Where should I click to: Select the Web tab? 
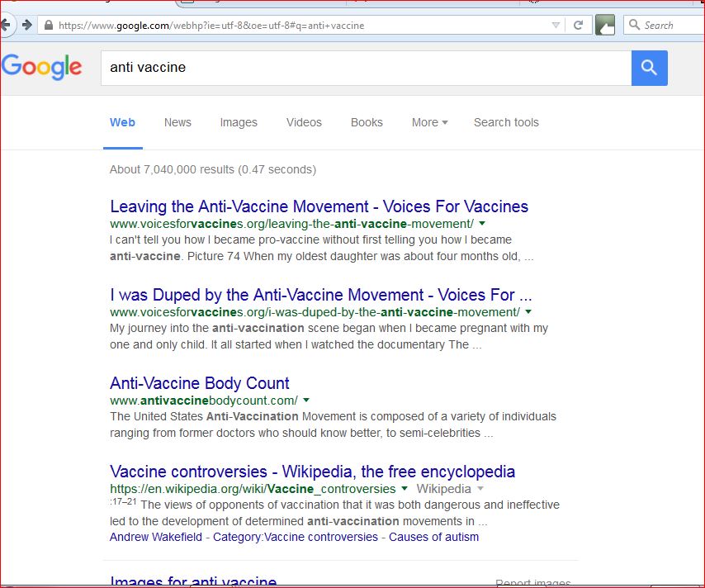pos(122,122)
